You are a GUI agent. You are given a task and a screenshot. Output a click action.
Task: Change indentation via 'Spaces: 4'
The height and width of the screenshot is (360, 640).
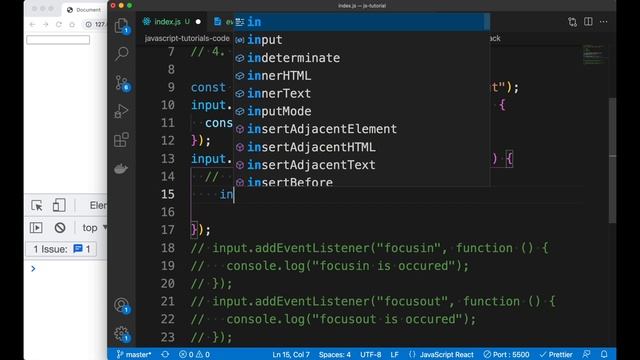coord(335,354)
